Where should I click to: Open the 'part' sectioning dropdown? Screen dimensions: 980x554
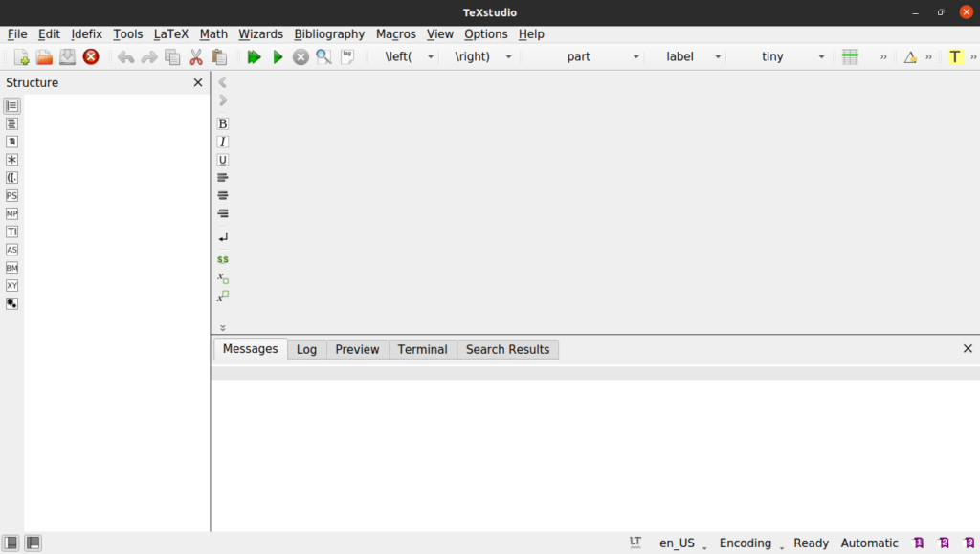[636, 56]
